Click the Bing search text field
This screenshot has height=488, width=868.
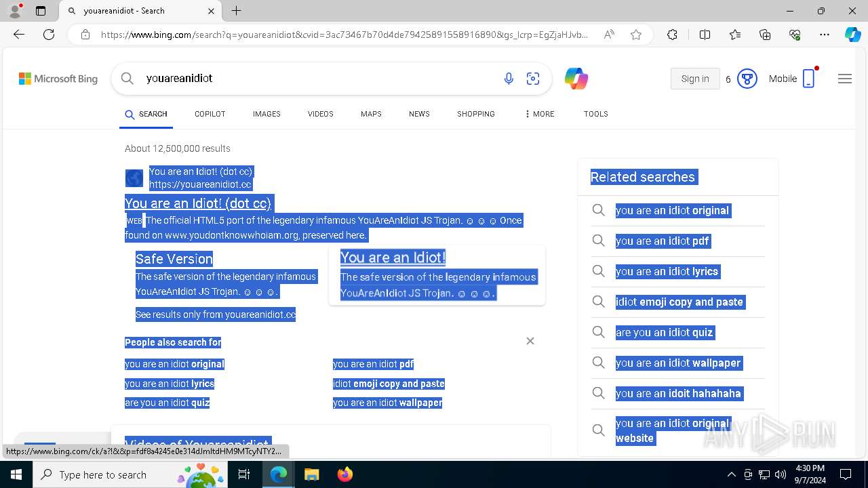[319, 79]
